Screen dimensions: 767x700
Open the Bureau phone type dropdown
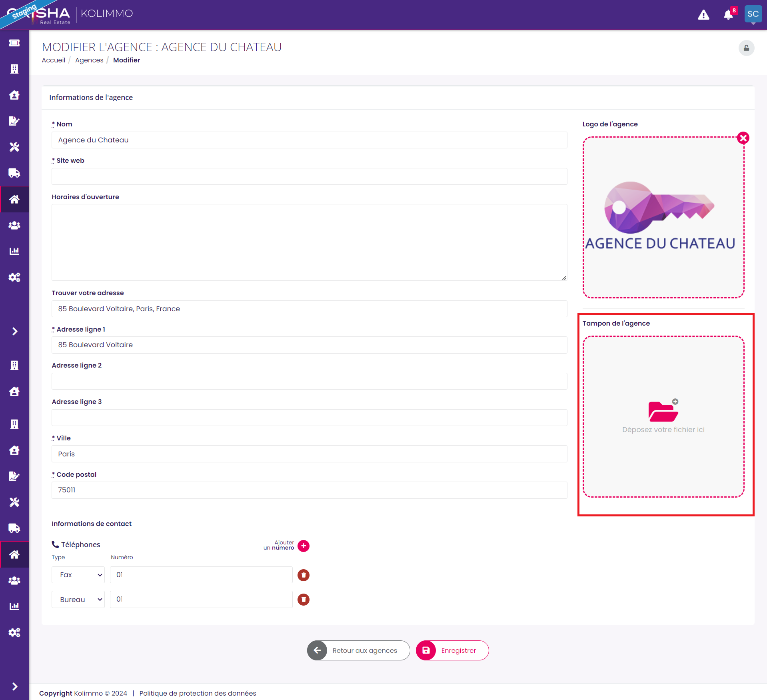point(78,599)
